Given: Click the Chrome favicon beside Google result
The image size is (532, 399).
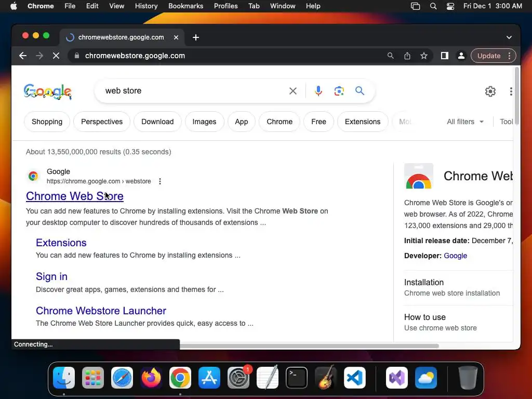Looking at the screenshot, I should [x=33, y=176].
